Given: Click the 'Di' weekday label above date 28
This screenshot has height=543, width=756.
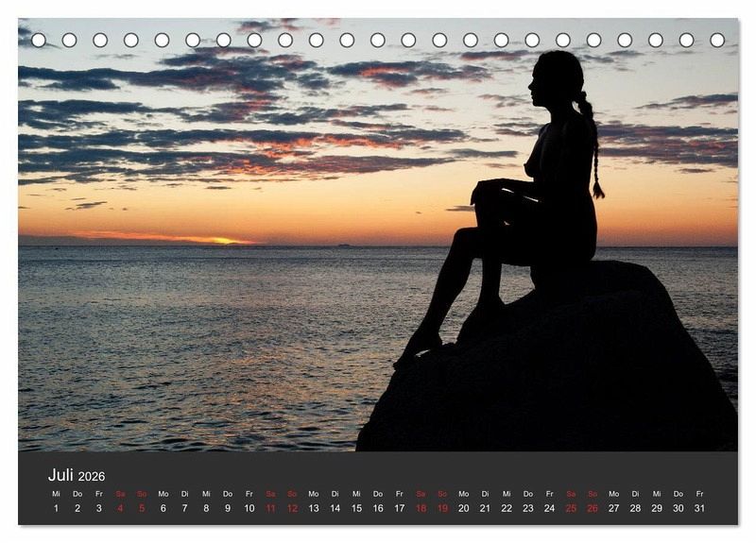Looking at the screenshot, I should coord(635,494).
